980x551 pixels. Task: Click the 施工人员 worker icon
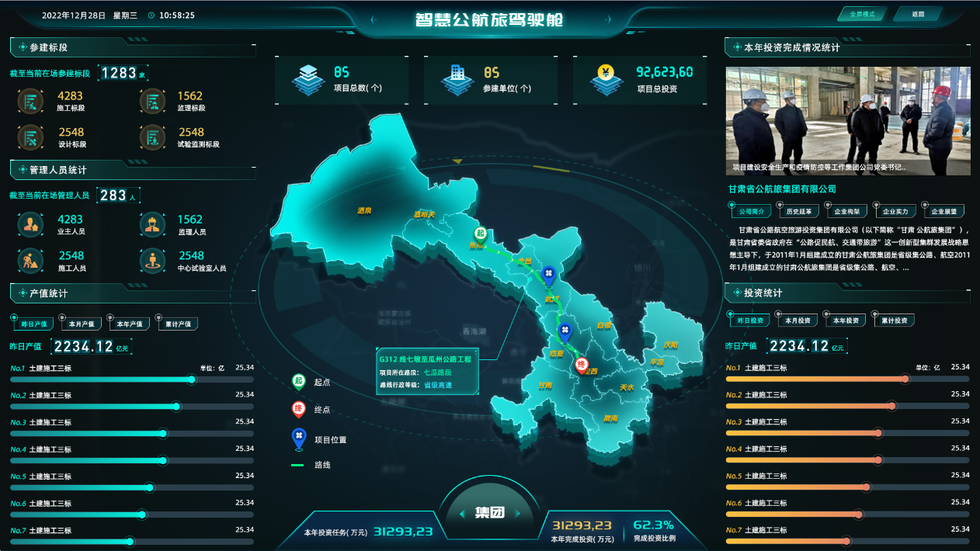[x=30, y=260]
